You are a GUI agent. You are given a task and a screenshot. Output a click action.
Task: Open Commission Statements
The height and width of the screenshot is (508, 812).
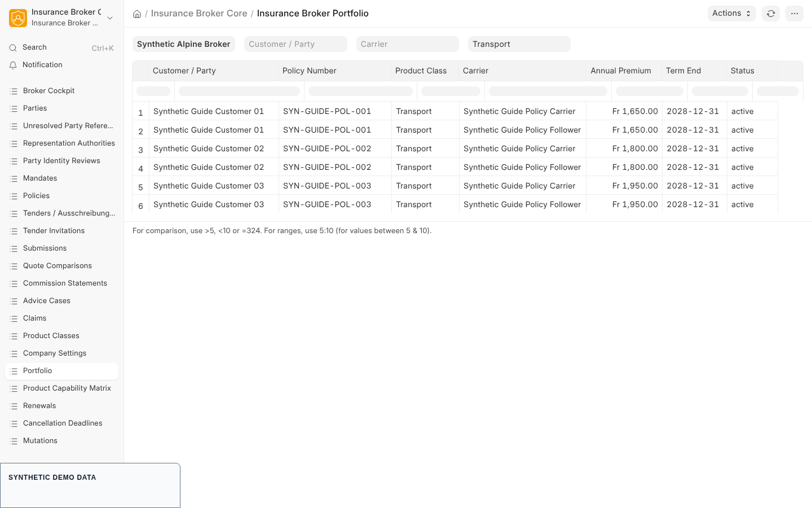coord(62,283)
